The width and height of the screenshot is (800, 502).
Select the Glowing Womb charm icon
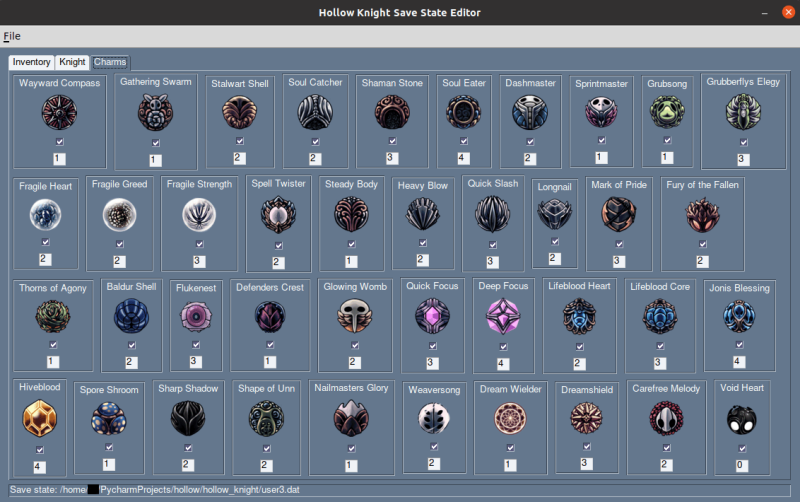[355, 315]
